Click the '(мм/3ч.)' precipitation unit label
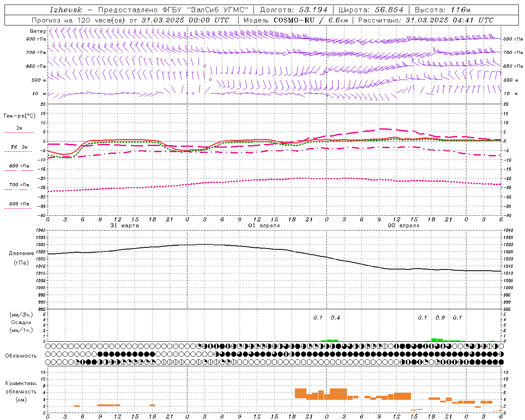The width and height of the screenshot is (525, 420). point(21,315)
